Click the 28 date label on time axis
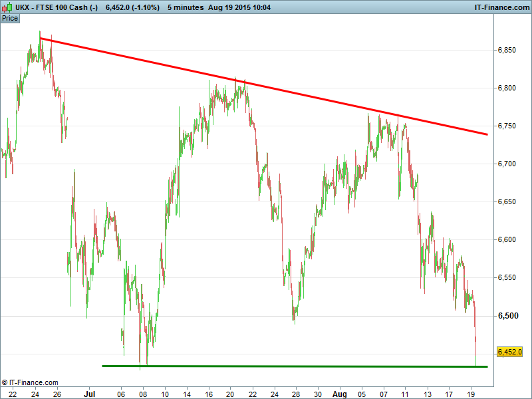The image size is (532, 399). click(296, 394)
